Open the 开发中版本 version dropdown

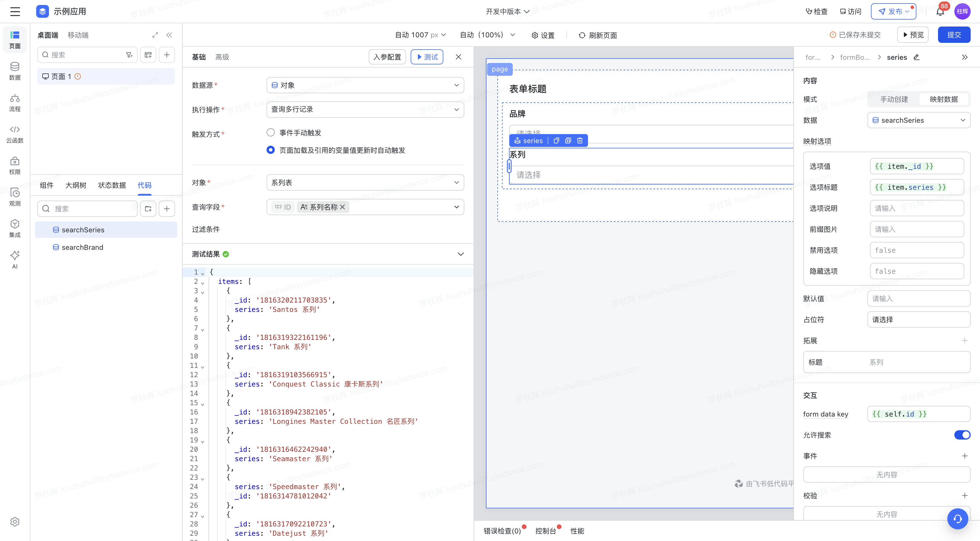(x=508, y=11)
